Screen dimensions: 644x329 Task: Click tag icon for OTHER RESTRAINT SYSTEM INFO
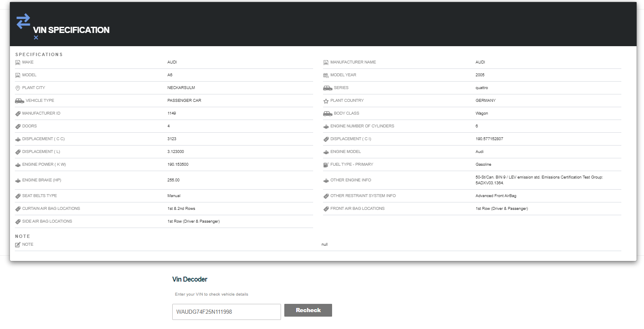point(326,196)
